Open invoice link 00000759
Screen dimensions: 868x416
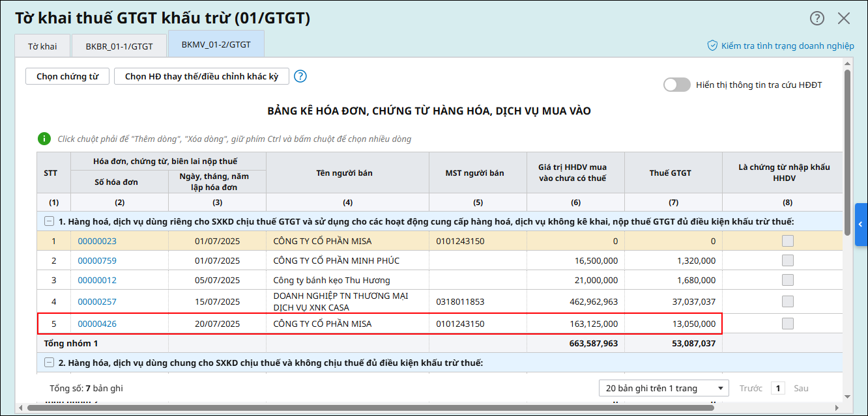coord(97,260)
